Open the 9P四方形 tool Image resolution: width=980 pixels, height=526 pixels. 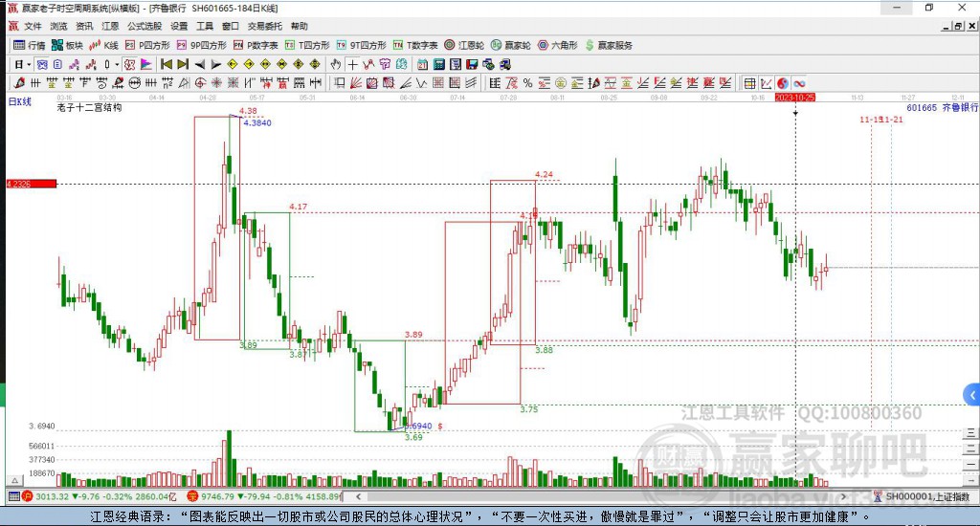pos(202,45)
